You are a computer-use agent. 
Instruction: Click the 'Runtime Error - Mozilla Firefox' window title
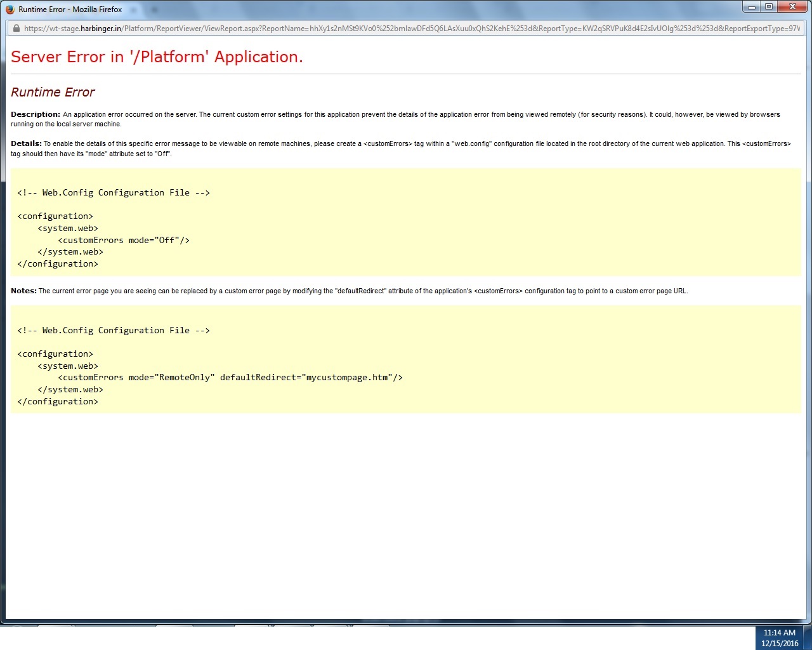[70, 10]
